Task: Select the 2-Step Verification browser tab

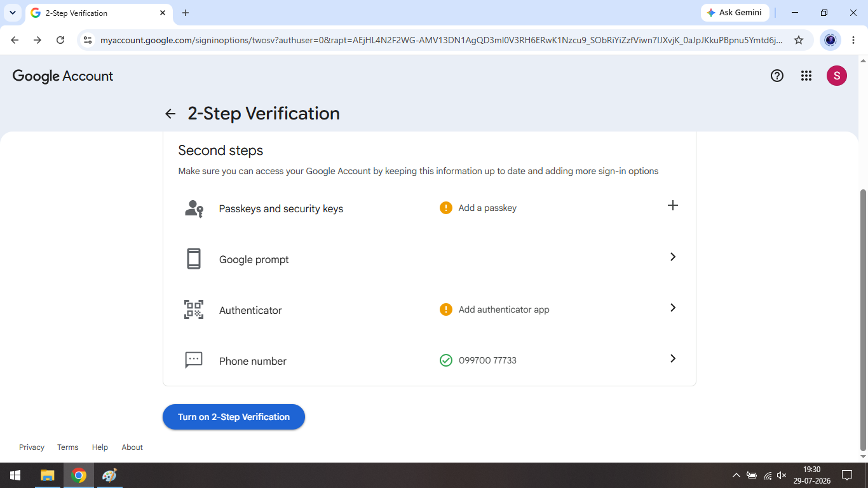Action: pyautogui.click(x=98, y=13)
